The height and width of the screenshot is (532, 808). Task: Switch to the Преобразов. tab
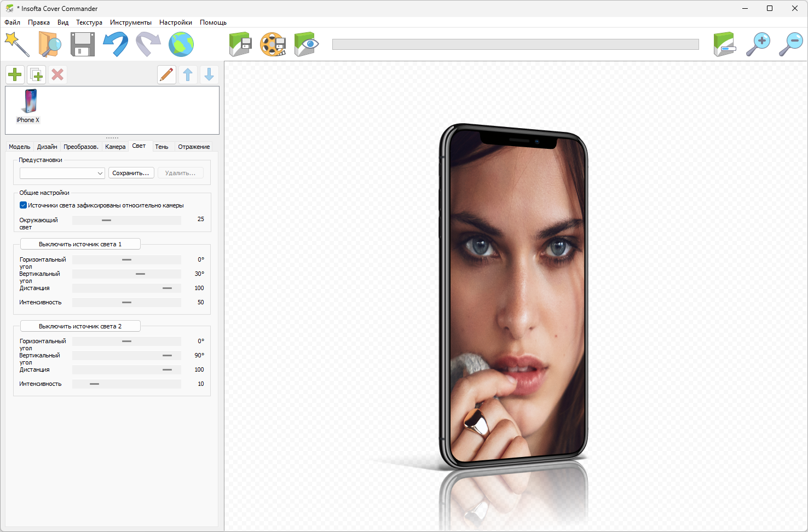pos(81,147)
